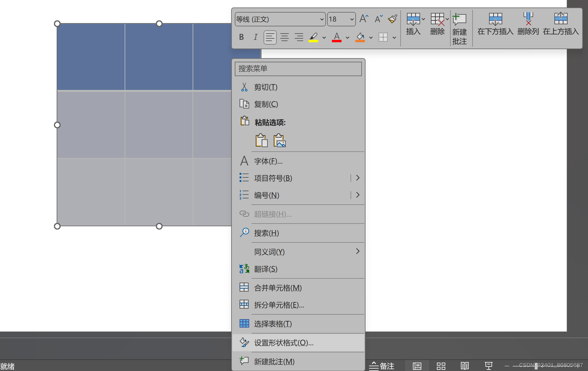Expand the bullets (项目符号) submenu arrow
The width and height of the screenshot is (588, 371).
click(357, 178)
